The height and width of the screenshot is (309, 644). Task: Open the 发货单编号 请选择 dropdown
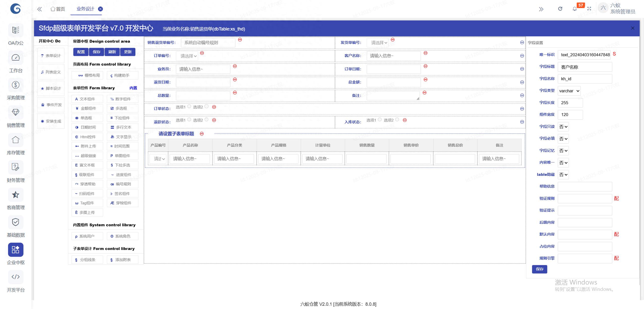tap(378, 43)
